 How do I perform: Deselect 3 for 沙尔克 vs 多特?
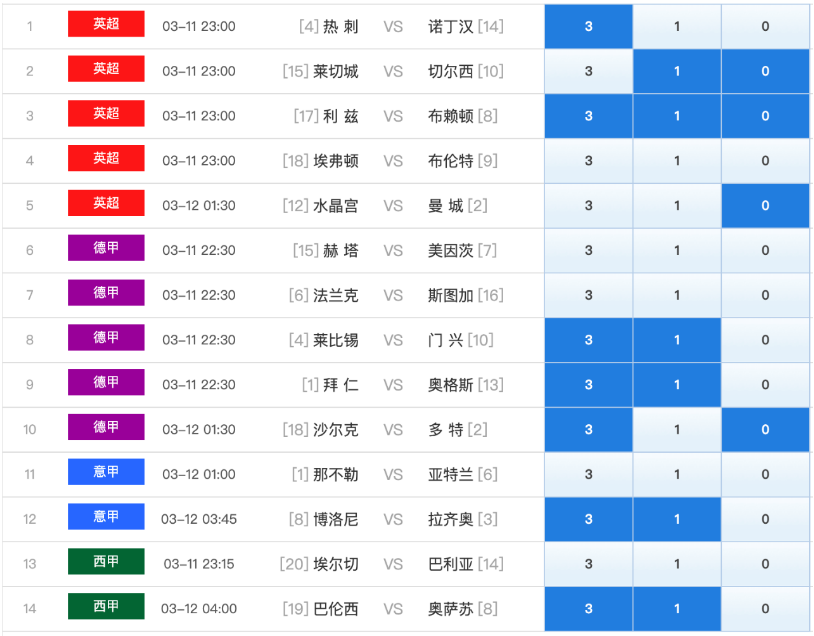[588, 429]
